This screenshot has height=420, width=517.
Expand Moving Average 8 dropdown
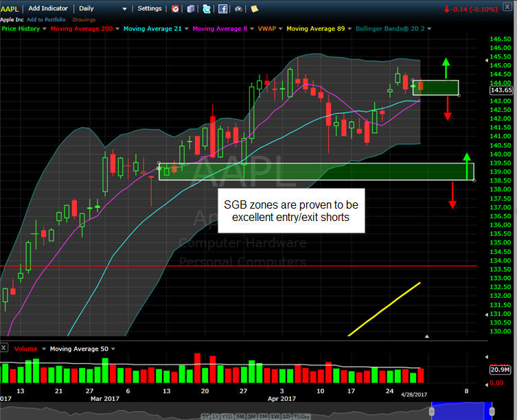pyautogui.click(x=252, y=29)
